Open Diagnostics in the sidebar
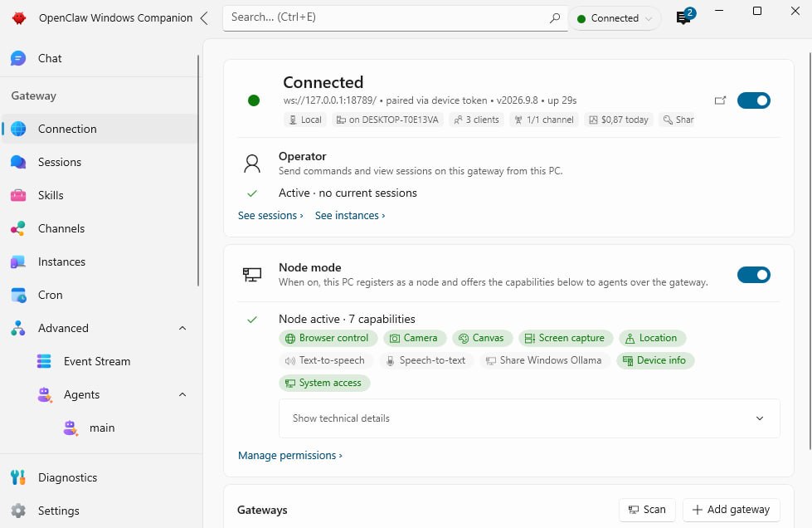 pos(100,477)
